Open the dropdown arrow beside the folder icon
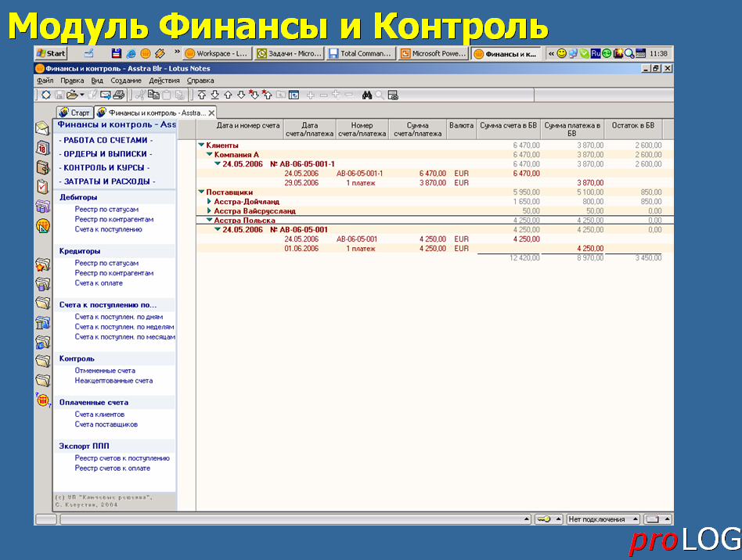Viewport: 742px width, 560px height. click(x=81, y=95)
